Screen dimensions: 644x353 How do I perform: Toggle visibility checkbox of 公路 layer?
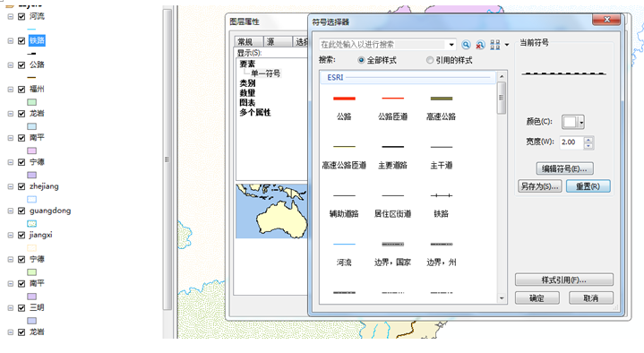coord(21,65)
